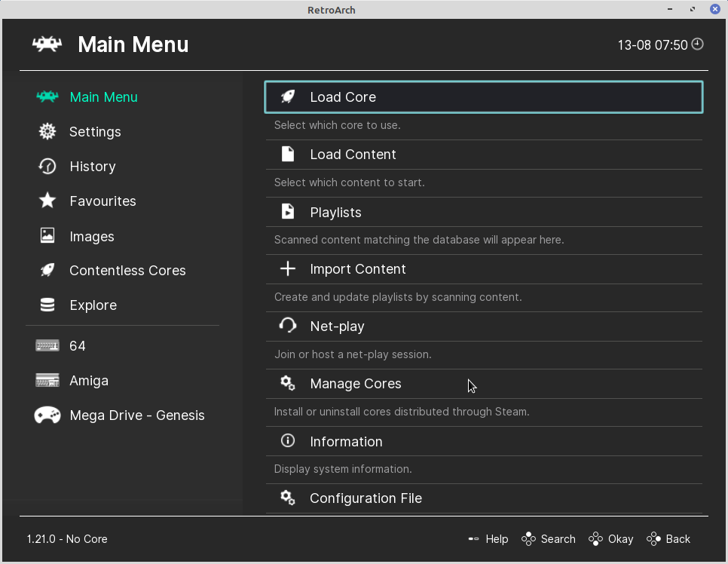728x564 pixels.
Task: Open the Playlists entry text
Action: coord(335,213)
